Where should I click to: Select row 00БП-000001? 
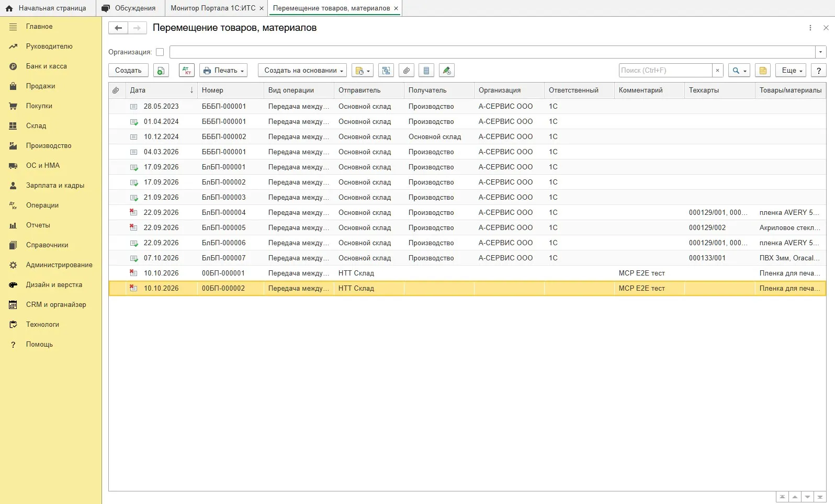coord(467,273)
